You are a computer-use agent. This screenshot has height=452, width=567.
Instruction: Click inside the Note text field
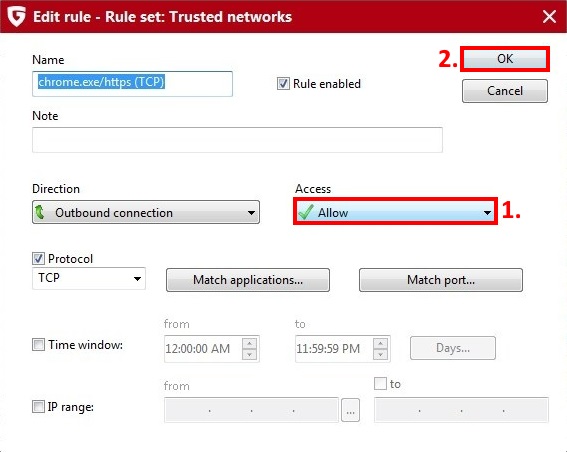pos(237,140)
